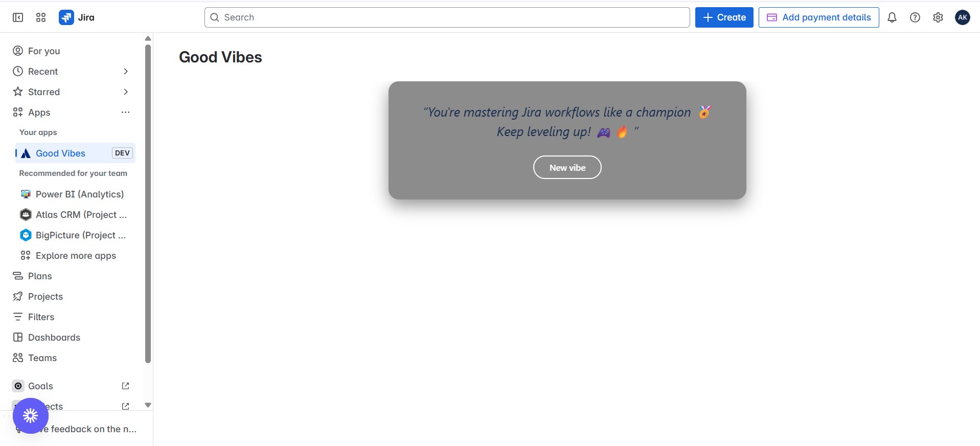Viewport: 980px width, 446px height.
Task: Click Recommended for your team label
Action: click(73, 173)
